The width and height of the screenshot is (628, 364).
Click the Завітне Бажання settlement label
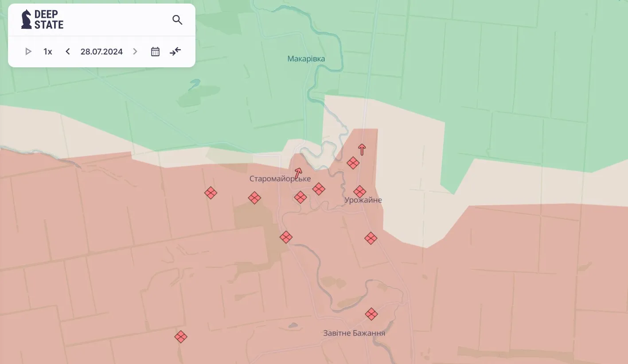[354, 333]
